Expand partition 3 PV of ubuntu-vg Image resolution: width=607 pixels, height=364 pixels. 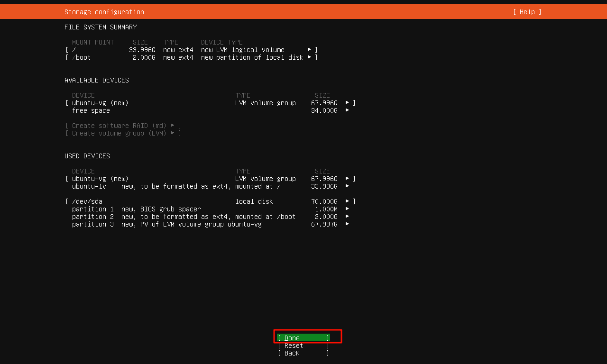point(347,224)
